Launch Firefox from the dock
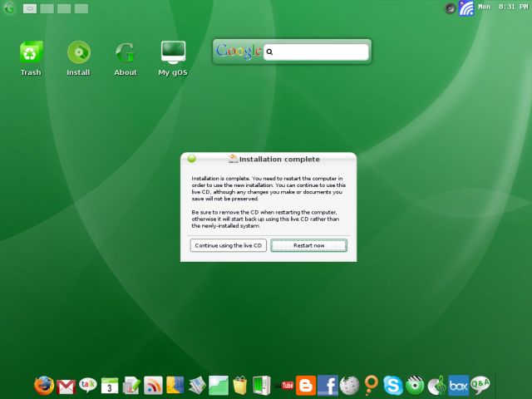This screenshot has width=532, height=399. [44, 385]
